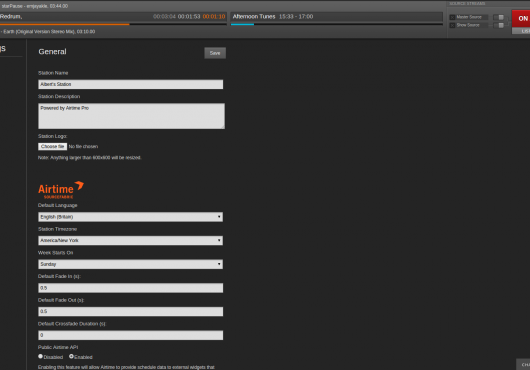
Task: Click the Listen button below ON AIR
Action: pyautogui.click(x=521, y=31)
